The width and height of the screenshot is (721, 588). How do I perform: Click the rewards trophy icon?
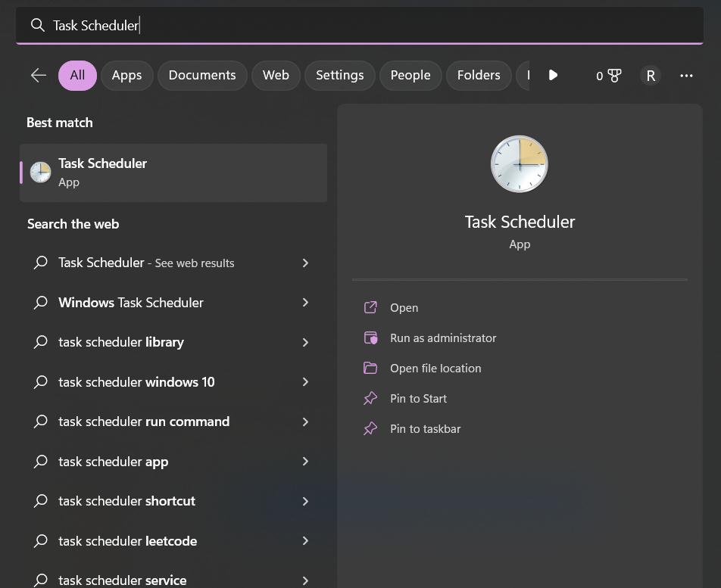pyautogui.click(x=614, y=76)
